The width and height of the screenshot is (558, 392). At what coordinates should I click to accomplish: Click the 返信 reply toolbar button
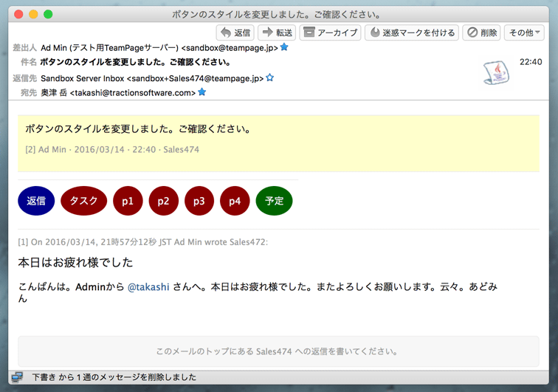coord(235,32)
